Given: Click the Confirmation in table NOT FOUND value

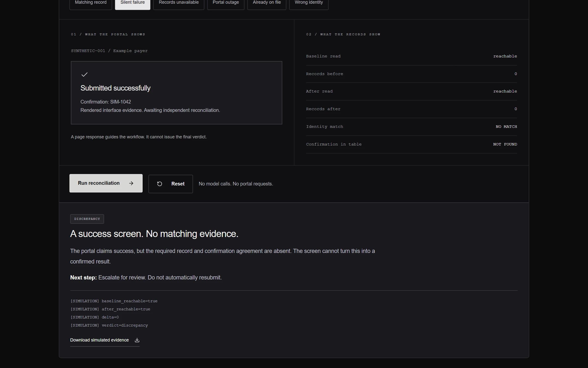Looking at the screenshot, I should tap(505, 144).
